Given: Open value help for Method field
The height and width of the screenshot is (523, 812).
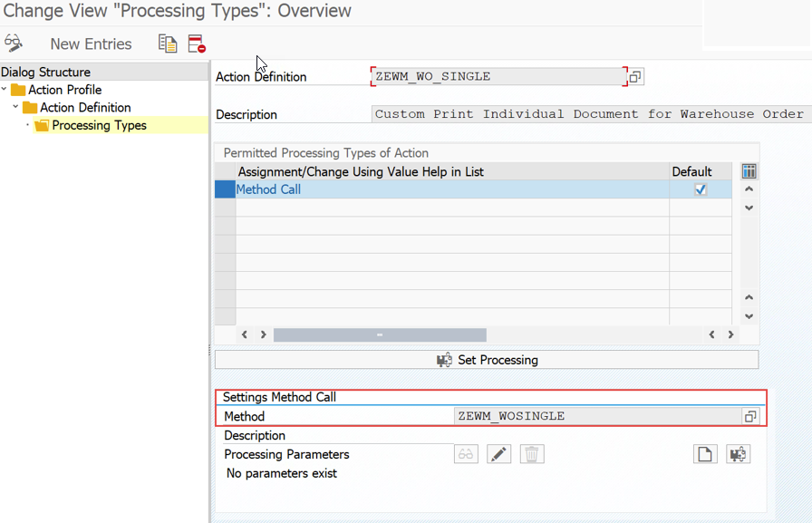Looking at the screenshot, I should 749,416.
